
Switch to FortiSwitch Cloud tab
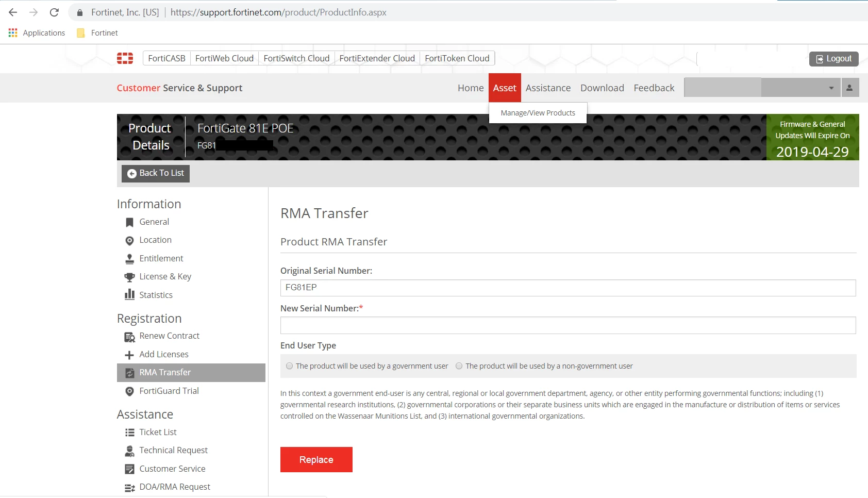coord(296,58)
